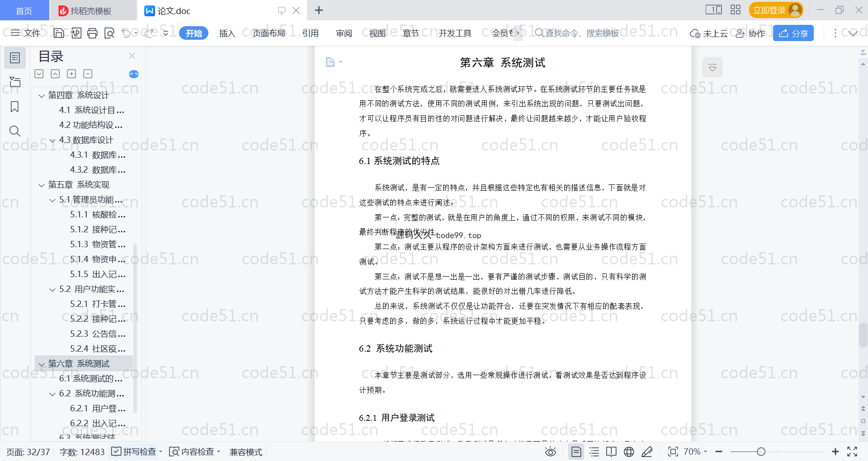Open Print Preview icon
This screenshot has height=461, width=868.
point(109,33)
